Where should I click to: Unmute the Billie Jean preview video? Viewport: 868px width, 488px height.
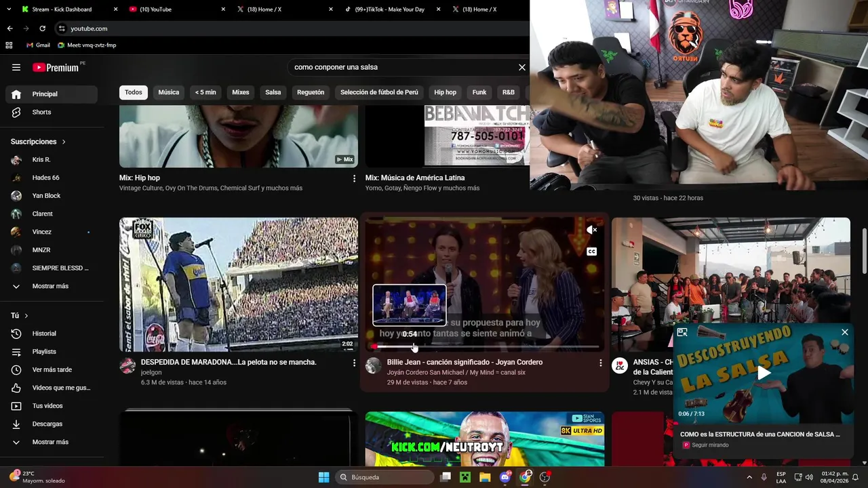pyautogui.click(x=591, y=230)
